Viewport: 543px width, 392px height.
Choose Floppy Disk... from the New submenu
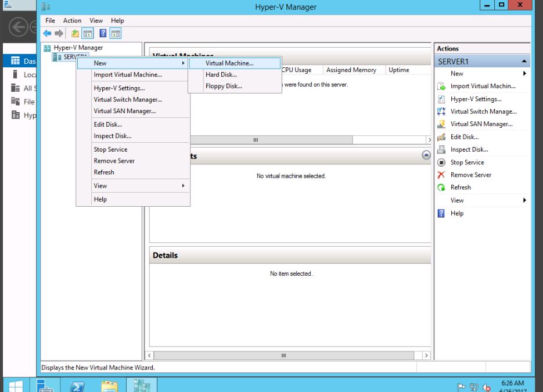pos(235,86)
